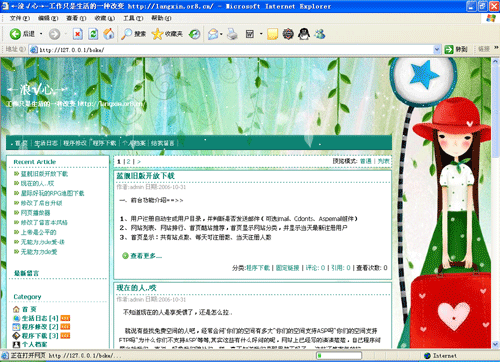500x362 pixels.
Task: Click the Stop loading toolbar icon
Action: [x=78, y=34]
